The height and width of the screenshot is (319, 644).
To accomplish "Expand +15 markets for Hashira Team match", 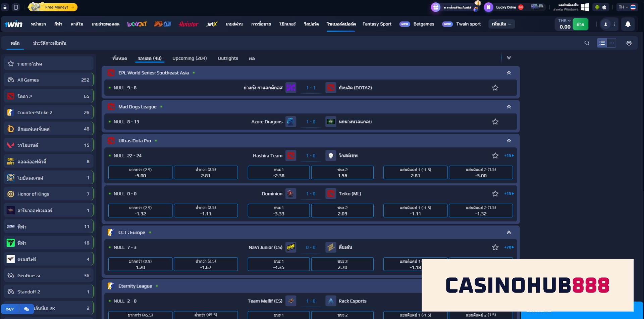I will point(509,155).
